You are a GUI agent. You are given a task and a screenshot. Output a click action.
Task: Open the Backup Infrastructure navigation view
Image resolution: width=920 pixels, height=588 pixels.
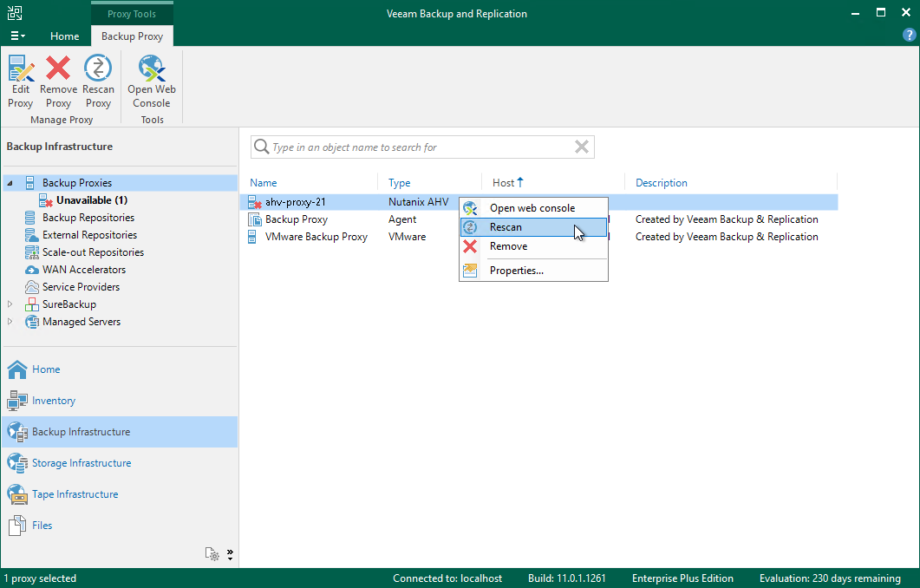point(120,432)
